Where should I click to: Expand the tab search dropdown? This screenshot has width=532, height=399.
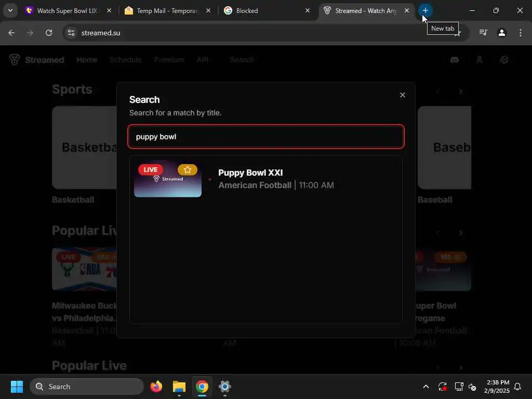10,10
